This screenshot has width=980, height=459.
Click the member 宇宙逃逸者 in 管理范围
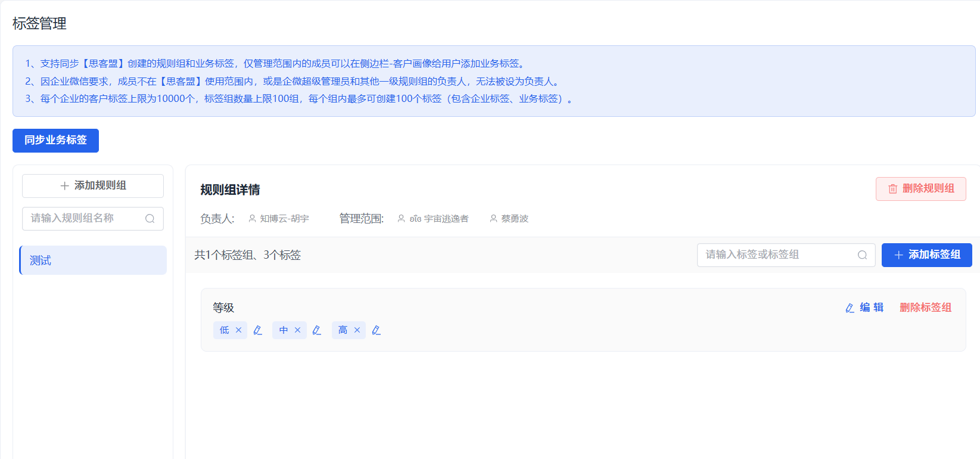tap(439, 219)
